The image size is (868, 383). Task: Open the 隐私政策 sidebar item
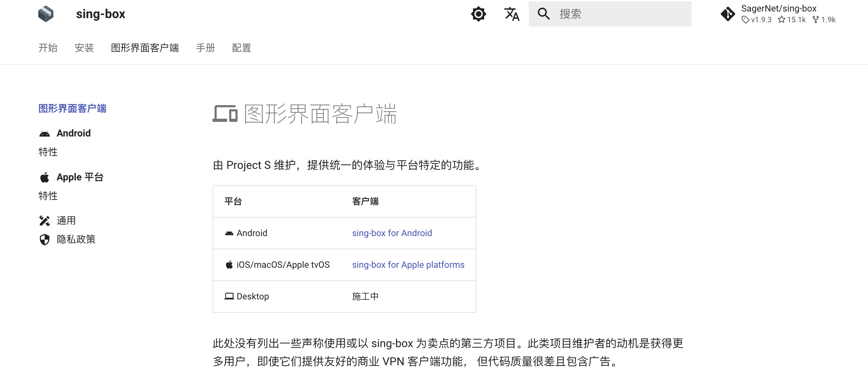pos(76,239)
